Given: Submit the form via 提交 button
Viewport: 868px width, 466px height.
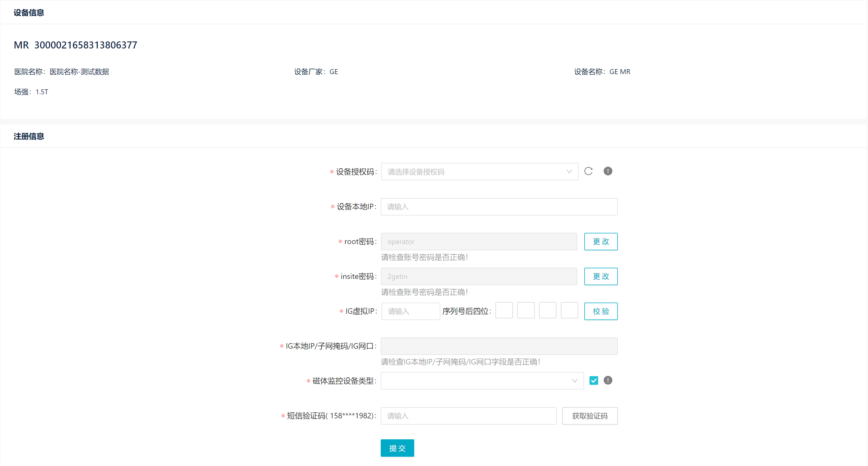Looking at the screenshot, I should (397, 448).
